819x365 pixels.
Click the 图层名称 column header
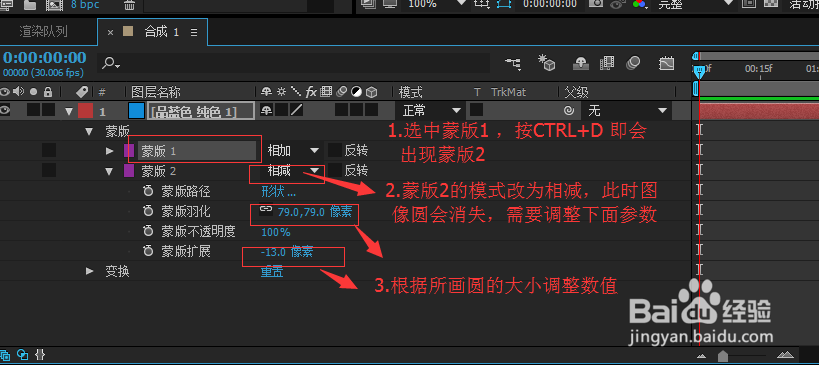[156, 92]
